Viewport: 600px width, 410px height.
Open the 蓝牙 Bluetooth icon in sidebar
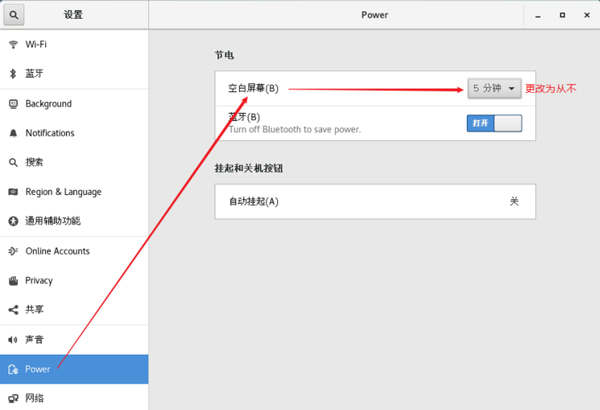point(13,74)
